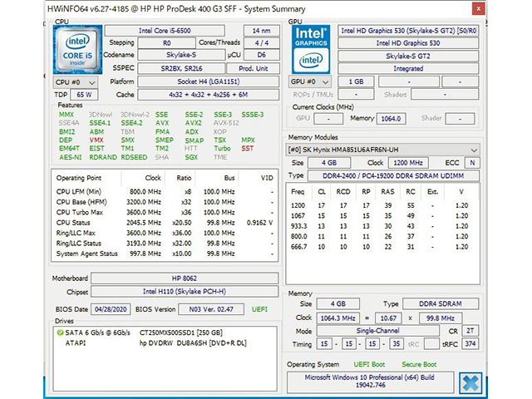The image size is (532, 399).
Task: Click the System Agent Status row
Action: (x=165, y=254)
